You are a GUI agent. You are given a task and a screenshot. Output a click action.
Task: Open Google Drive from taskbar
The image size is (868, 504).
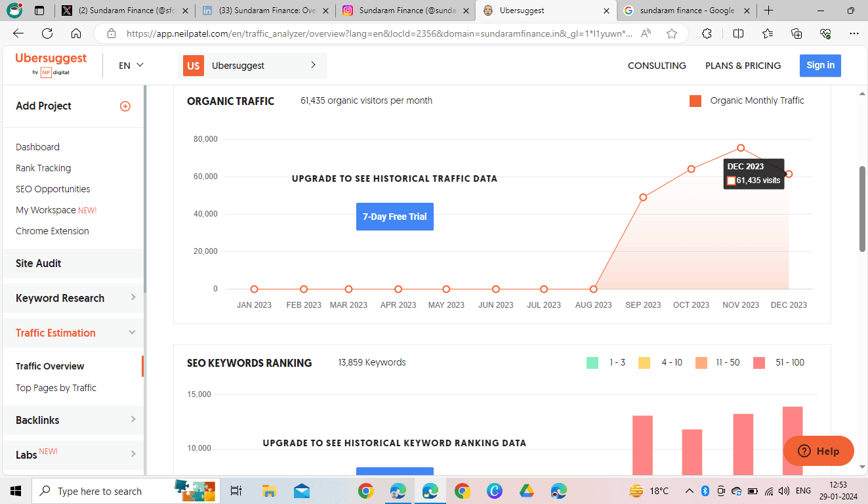(x=527, y=491)
